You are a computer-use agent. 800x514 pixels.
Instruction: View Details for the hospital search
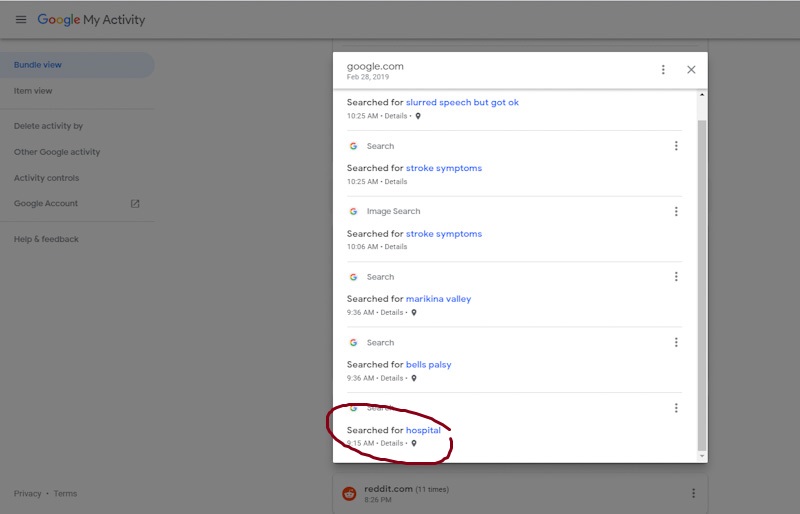[x=392, y=443]
